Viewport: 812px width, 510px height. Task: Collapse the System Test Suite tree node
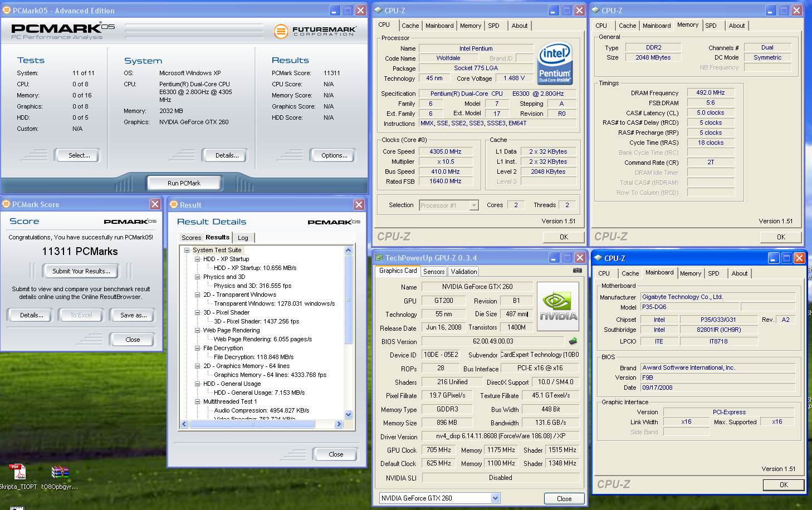(187, 250)
